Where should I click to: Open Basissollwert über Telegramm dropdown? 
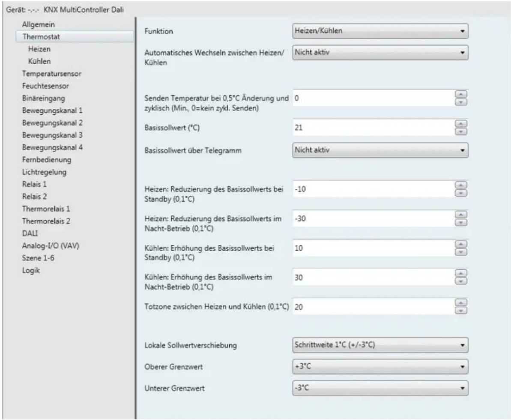(380, 150)
